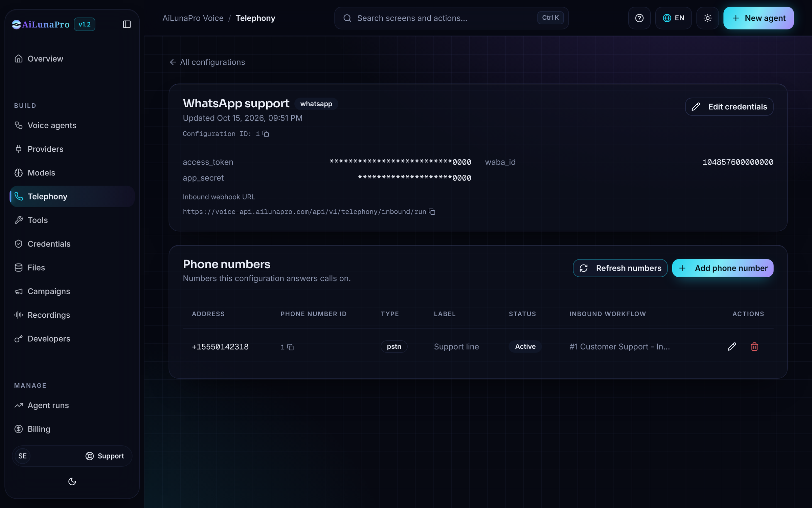Click the #1 Customer Support inbound workflow

(x=619, y=347)
